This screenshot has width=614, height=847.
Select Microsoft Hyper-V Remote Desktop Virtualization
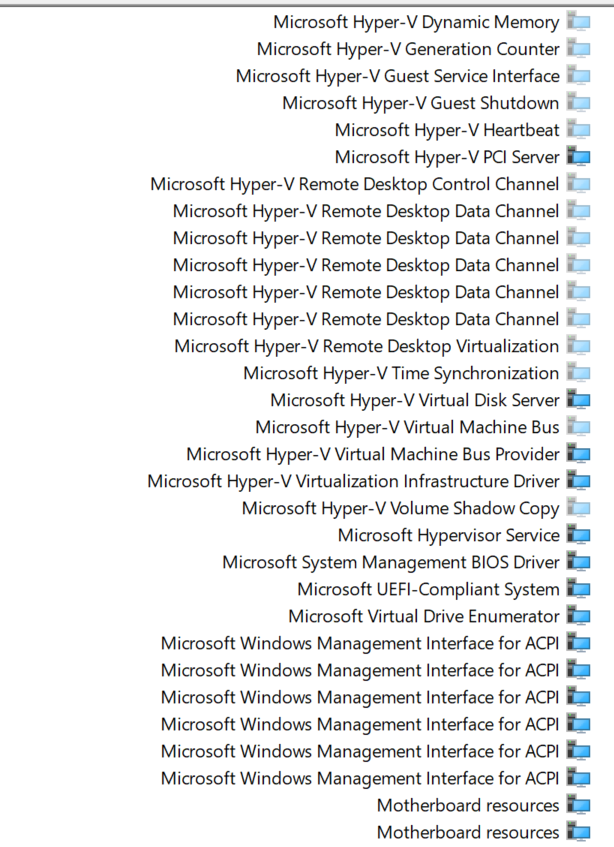366,345
